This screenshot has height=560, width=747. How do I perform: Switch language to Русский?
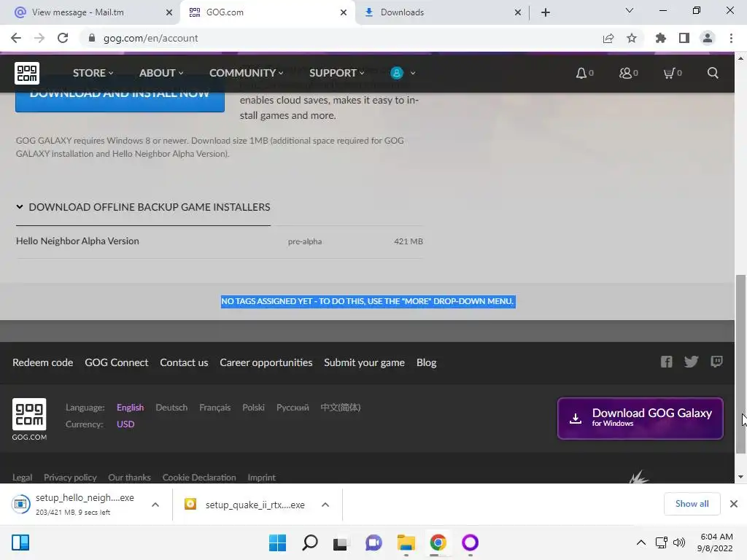[x=293, y=408]
